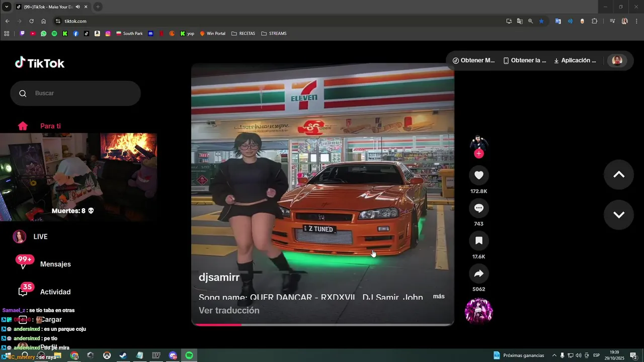This screenshot has height=362, width=644.
Task: View site information icon in address bar
Action: (58, 21)
